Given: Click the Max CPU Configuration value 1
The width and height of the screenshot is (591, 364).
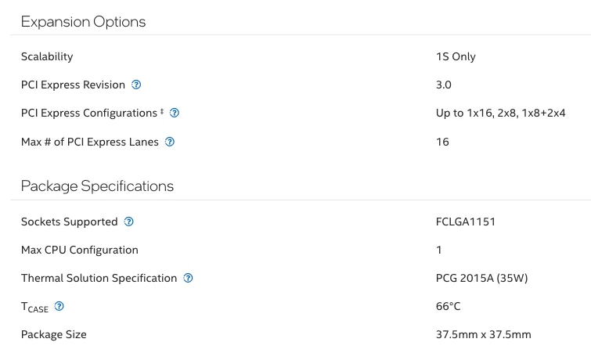Looking at the screenshot, I should coord(439,250).
